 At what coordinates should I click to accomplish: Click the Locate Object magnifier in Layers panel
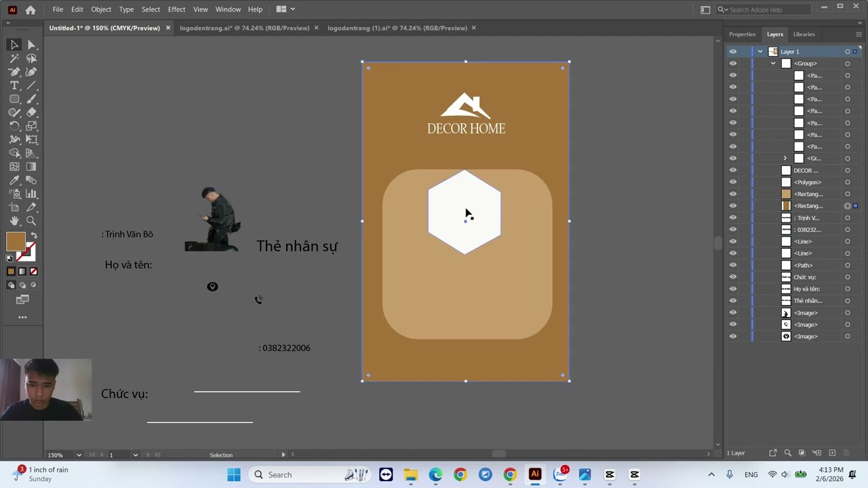click(x=787, y=453)
